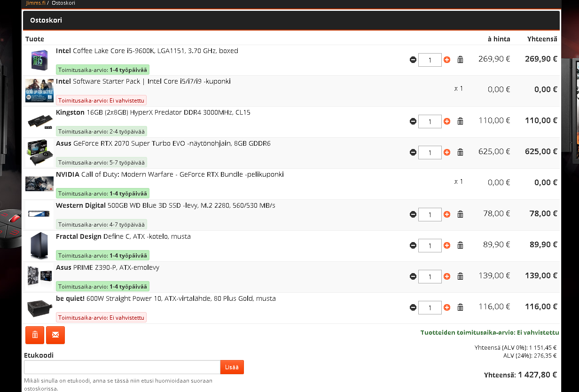The width and height of the screenshot is (579, 392).
Task: Edit quantity field for Kingston HyperX RAM
Action: point(430,121)
